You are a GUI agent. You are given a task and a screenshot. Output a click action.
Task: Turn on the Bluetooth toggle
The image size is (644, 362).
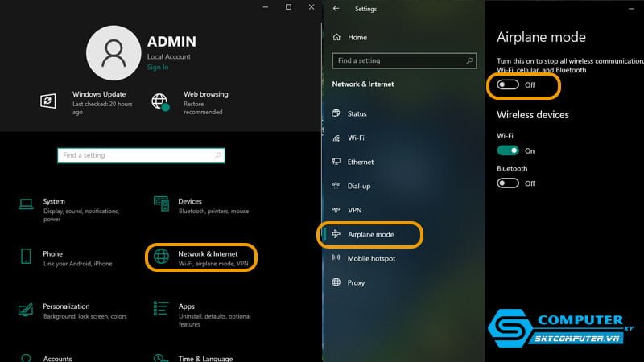tap(508, 183)
